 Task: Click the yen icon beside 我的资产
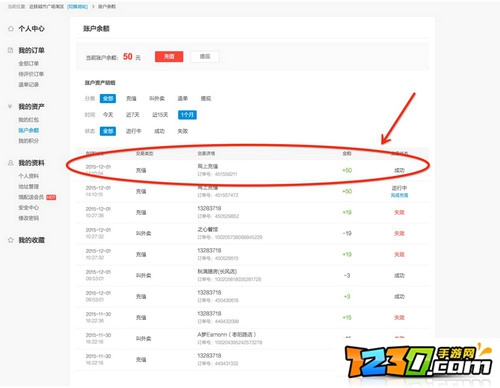[10, 107]
